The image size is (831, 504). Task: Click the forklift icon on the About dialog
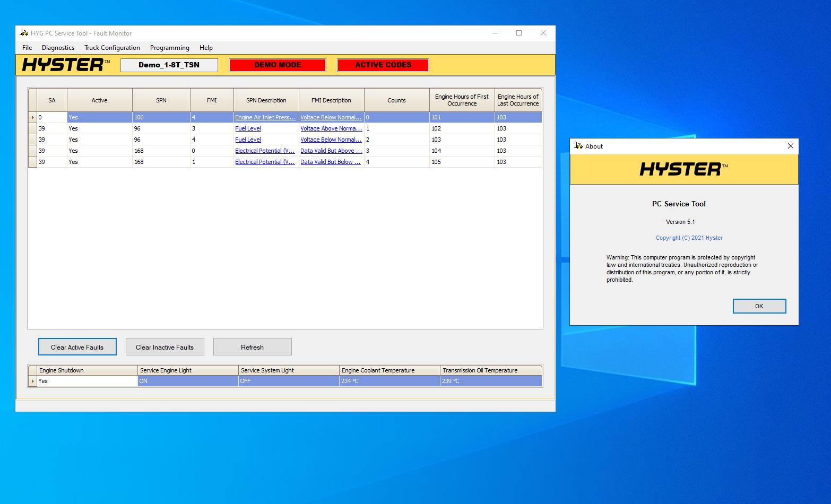[578, 146]
